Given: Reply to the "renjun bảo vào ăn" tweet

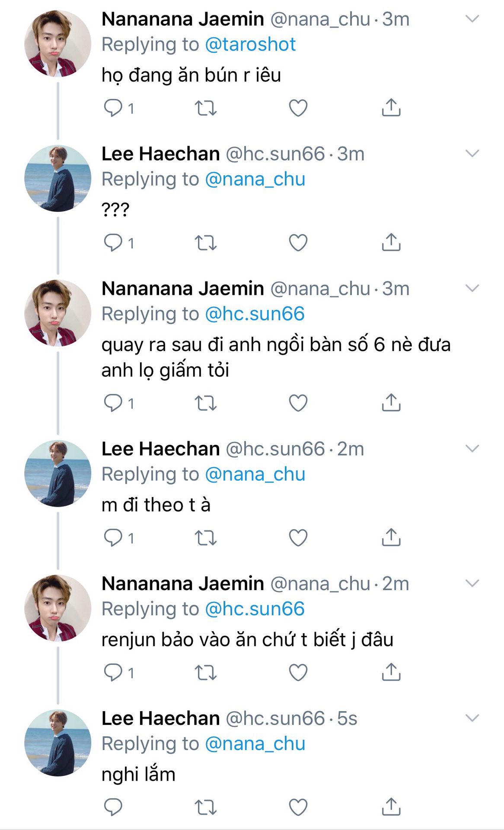Looking at the screenshot, I should click(x=113, y=672).
